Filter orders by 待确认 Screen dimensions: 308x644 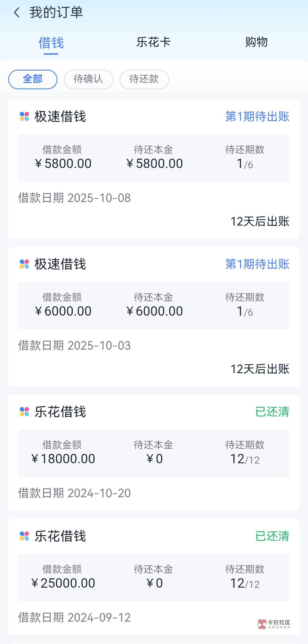[88, 79]
